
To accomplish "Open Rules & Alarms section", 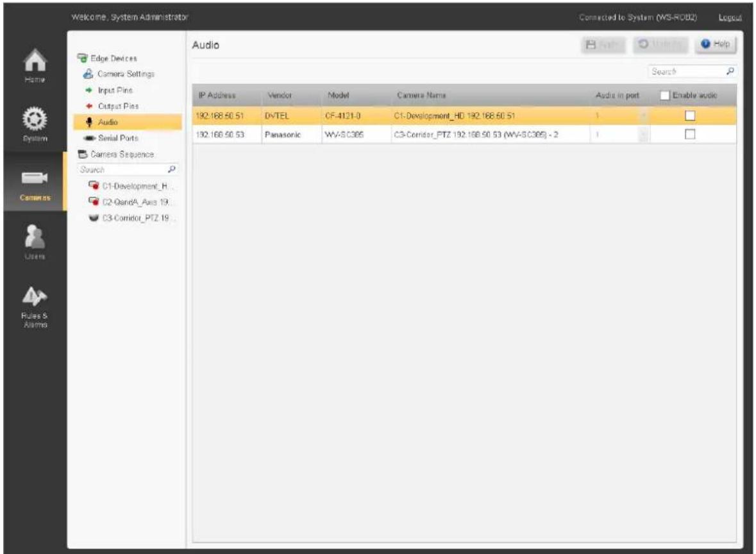I will point(35,306).
